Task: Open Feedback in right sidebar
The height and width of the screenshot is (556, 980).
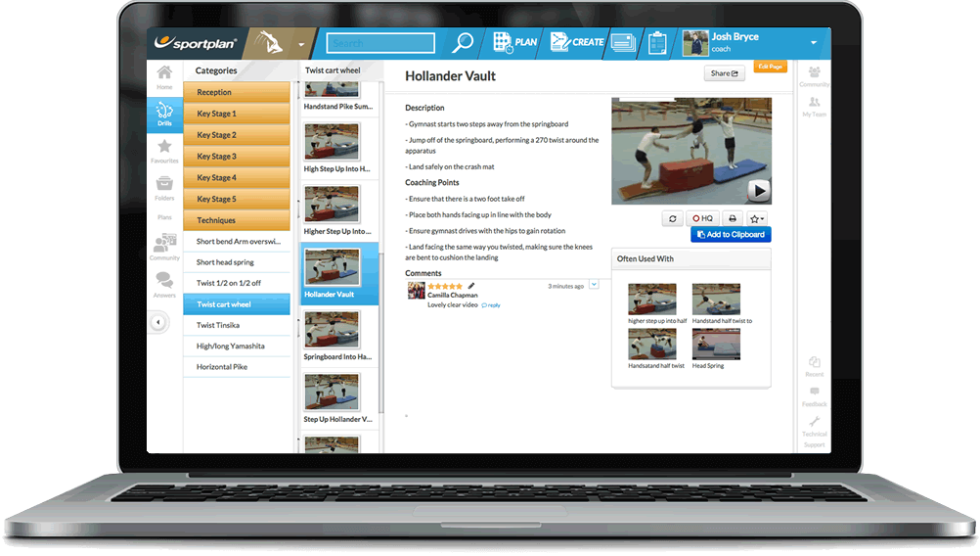Action: coord(814,396)
